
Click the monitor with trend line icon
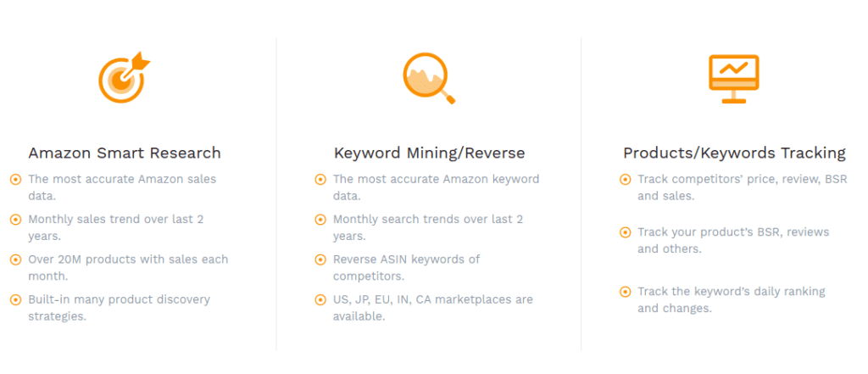pos(733,79)
